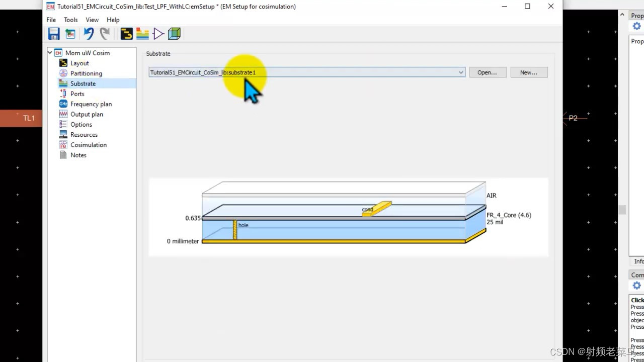The image size is (644, 362).
Task: Click the Open... substrate button
Action: coord(487,72)
